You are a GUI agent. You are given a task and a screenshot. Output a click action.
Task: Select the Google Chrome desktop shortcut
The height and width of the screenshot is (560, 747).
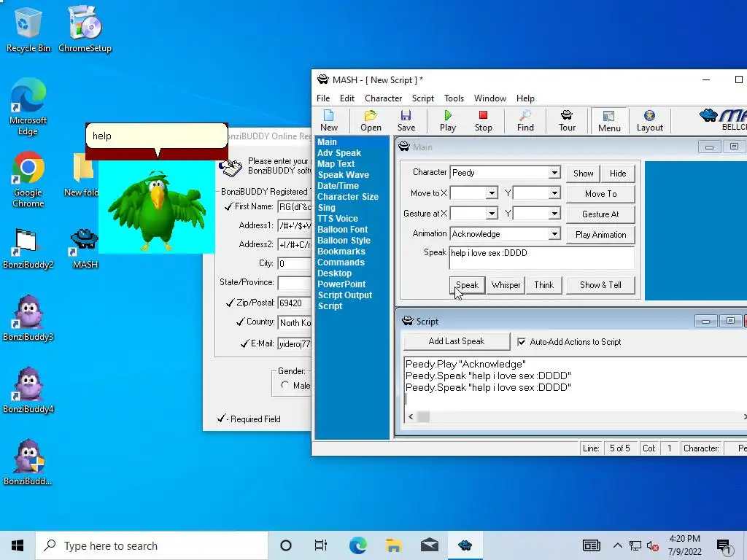coord(28,180)
